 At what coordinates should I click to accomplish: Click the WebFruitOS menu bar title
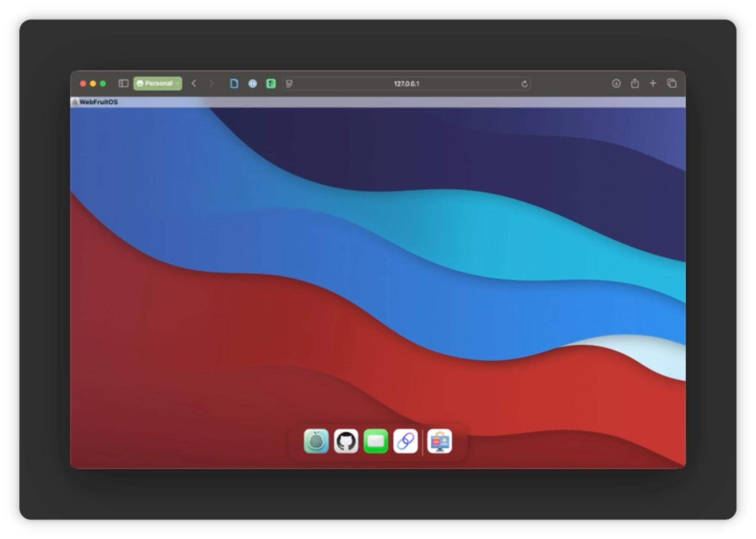tap(98, 102)
